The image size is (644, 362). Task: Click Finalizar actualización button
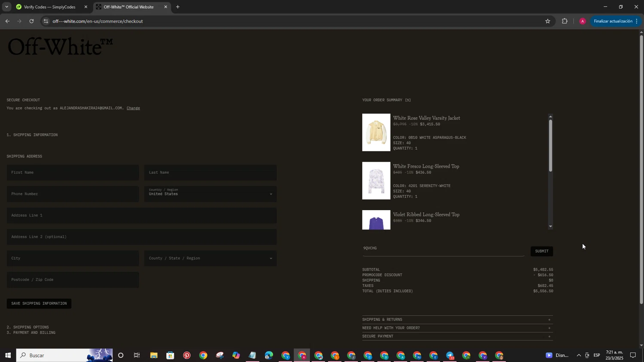point(615,21)
